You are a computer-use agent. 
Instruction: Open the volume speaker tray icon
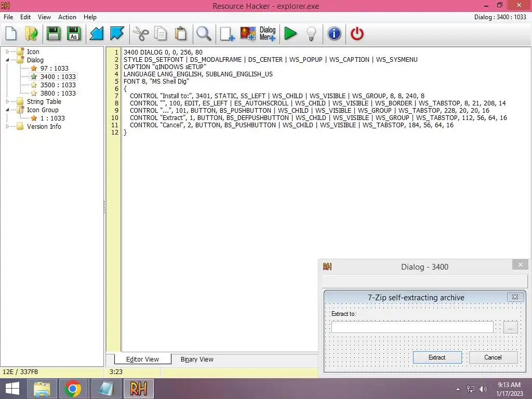(483, 389)
